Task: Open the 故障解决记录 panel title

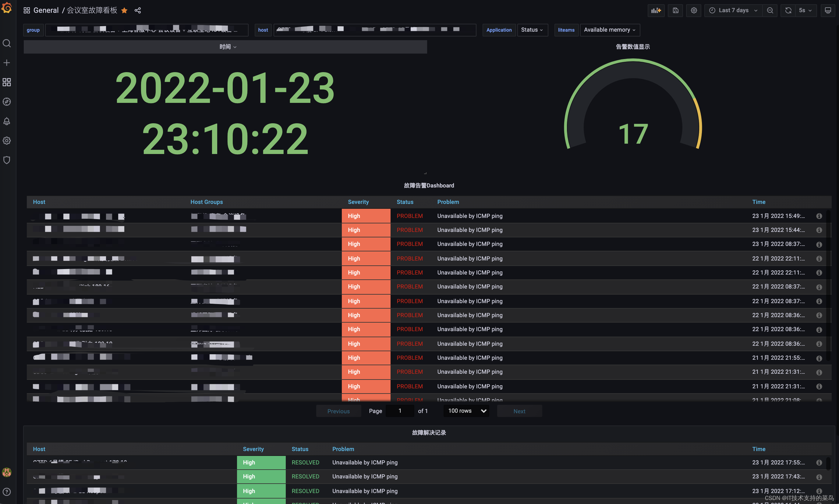Action: (x=429, y=433)
